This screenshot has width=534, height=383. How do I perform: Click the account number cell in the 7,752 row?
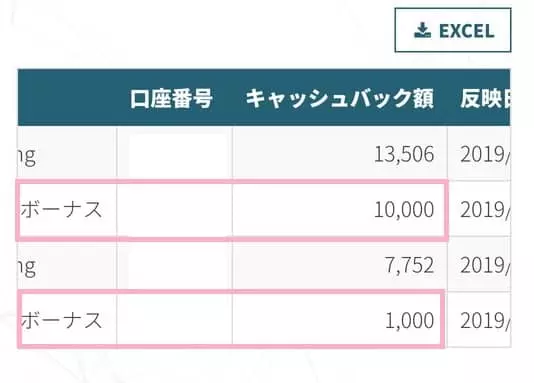pyautogui.click(x=175, y=265)
